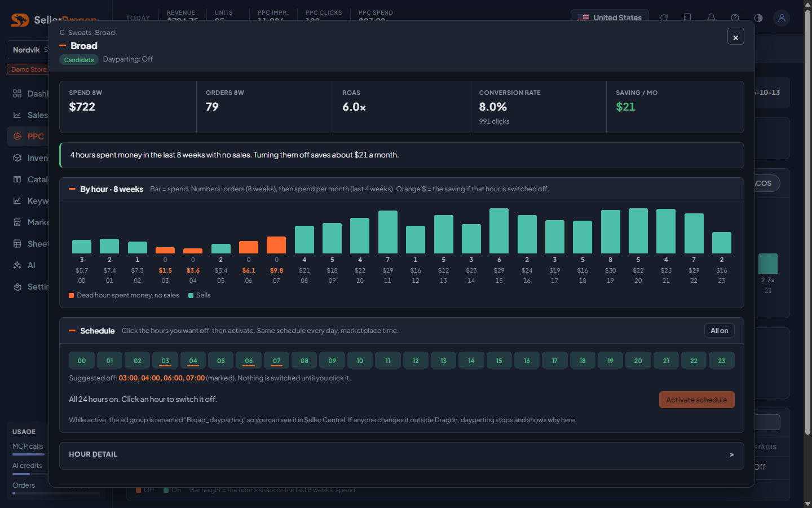The width and height of the screenshot is (812, 508).
Task: Click the Market store icon in the sidebar
Action: [x=17, y=222]
